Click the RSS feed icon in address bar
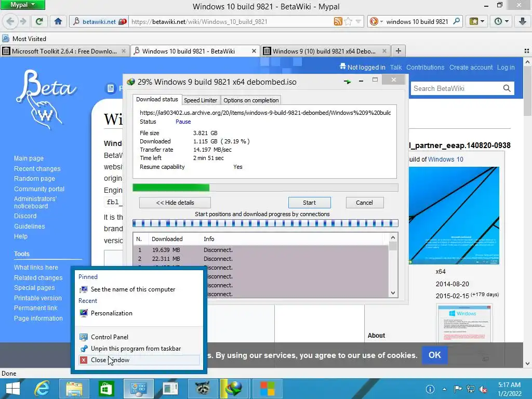This screenshot has width=532, height=399. tap(338, 22)
